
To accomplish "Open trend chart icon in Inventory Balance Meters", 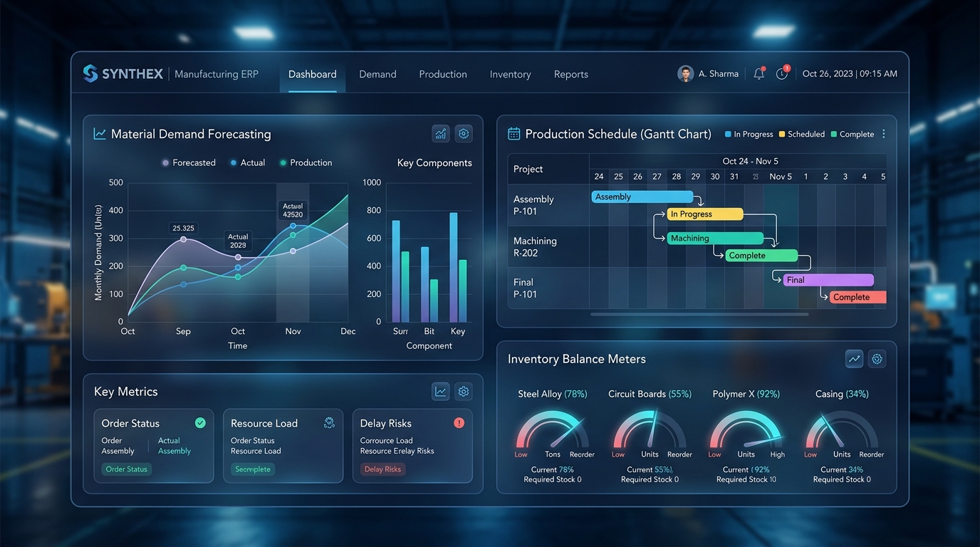I will pyautogui.click(x=854, y=359).
